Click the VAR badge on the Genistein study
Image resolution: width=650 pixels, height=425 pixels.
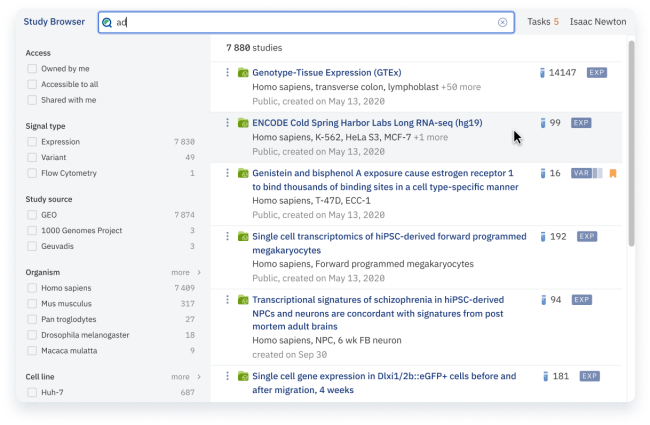[x=581, y=173]
